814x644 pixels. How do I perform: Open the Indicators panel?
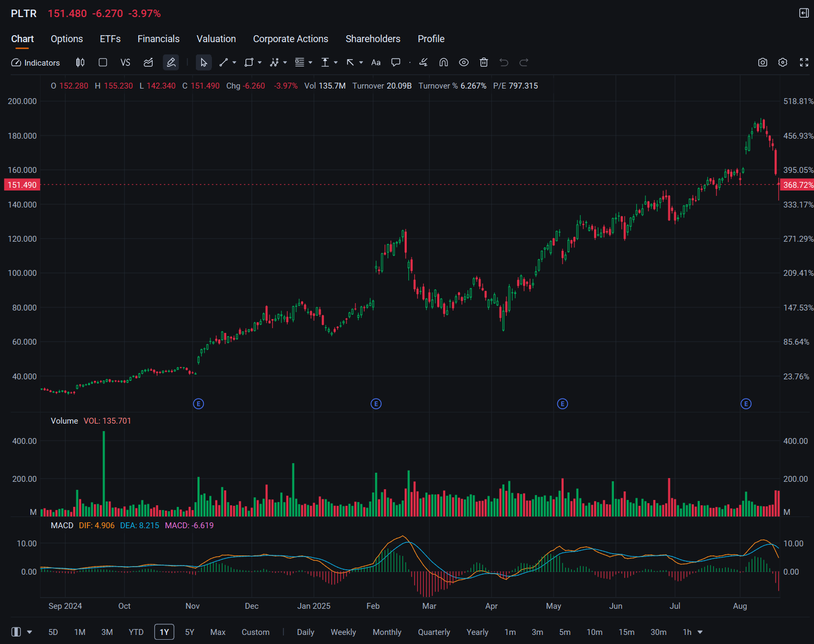tap(35, 62)
